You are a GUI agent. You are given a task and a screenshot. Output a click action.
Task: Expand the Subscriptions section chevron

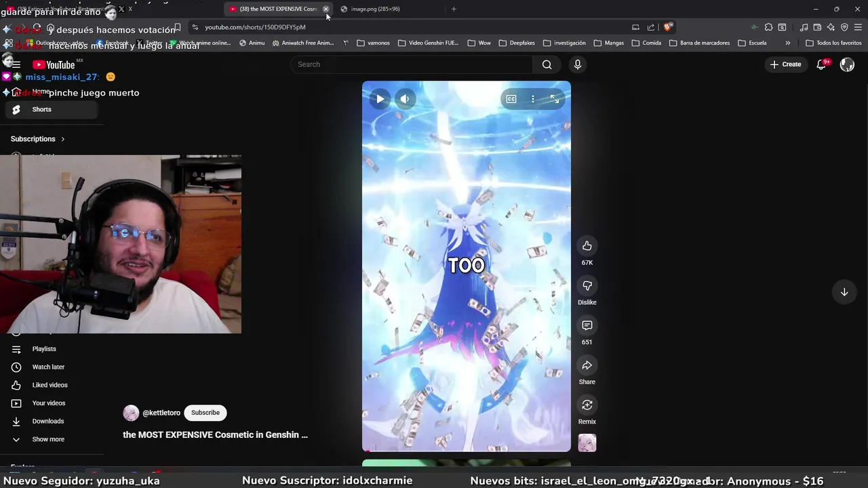[x=63, y=139]
